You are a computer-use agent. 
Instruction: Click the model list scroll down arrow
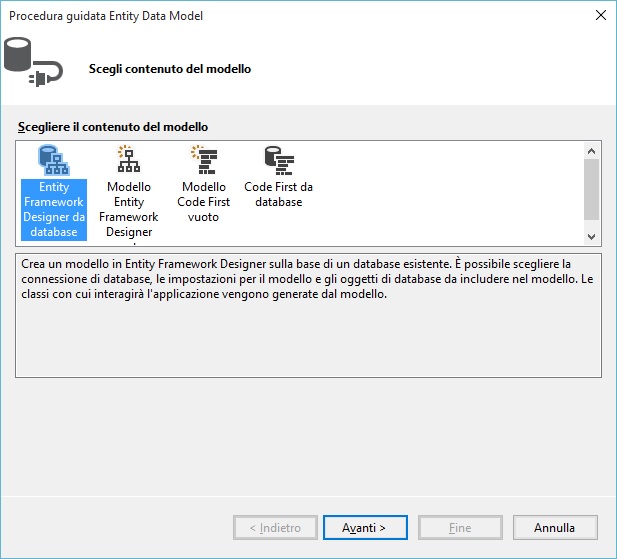pos(591,236)
